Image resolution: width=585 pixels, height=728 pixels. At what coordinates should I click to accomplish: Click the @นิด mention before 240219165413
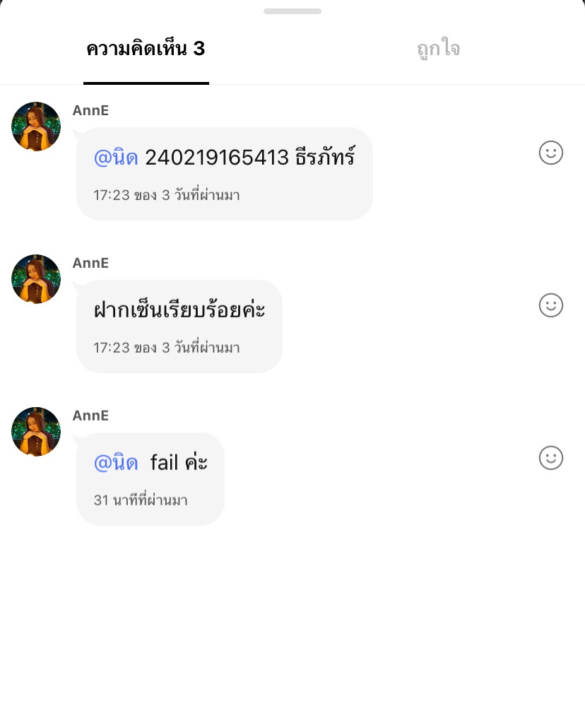tap(116, 158)
